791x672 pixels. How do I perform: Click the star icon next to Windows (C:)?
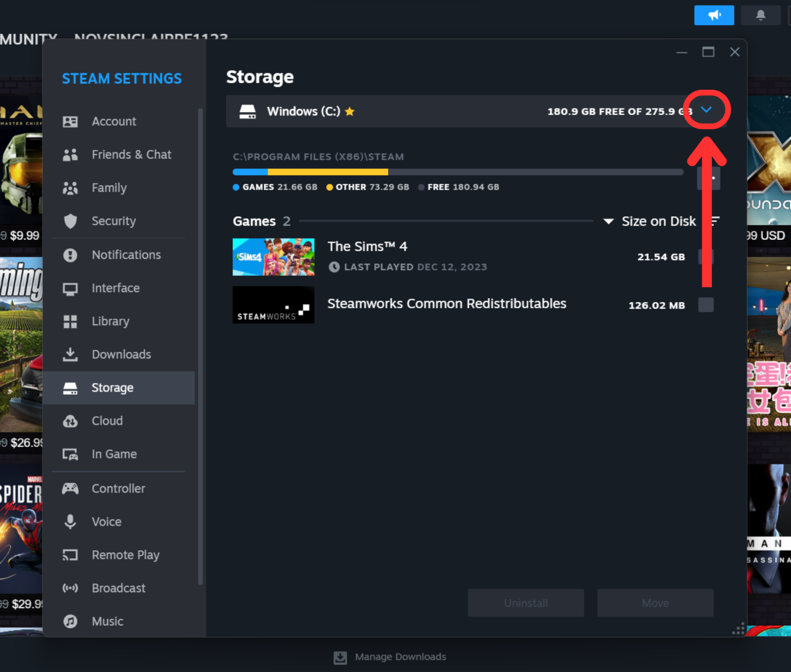(350, 112)
